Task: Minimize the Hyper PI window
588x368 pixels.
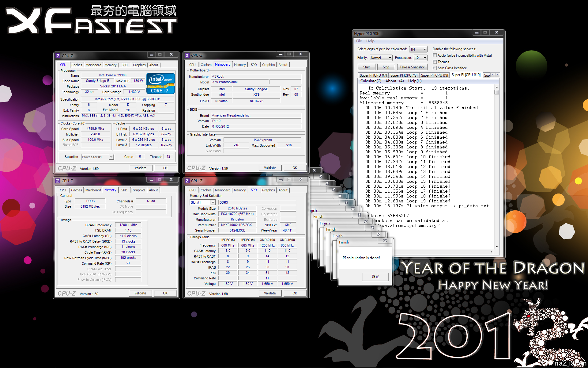Action: (477, 32)
